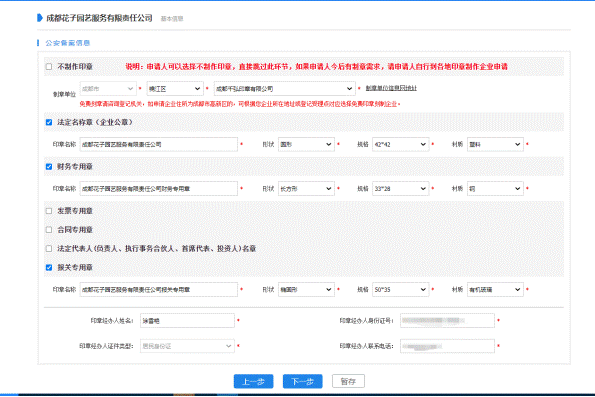Check the 不制作印章 checkbox
595x397 pixels.
point(49,67)
